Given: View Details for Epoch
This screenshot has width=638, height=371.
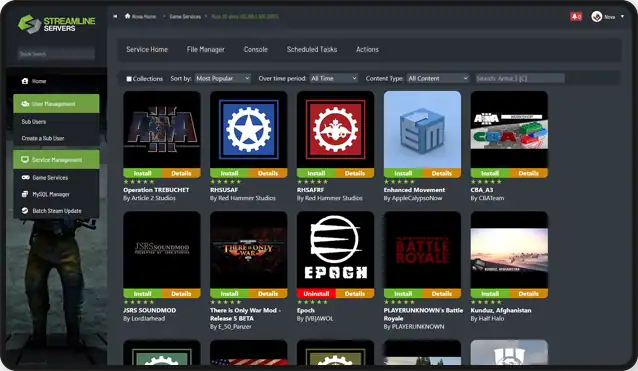Looking at the screenshot, I should click(x=355, y=294).
